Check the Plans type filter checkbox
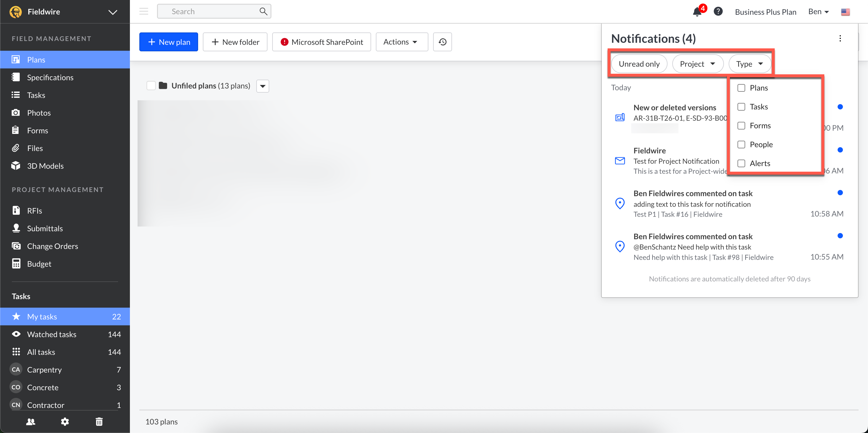This screenshot has width=868, height=433. [741, 88]
